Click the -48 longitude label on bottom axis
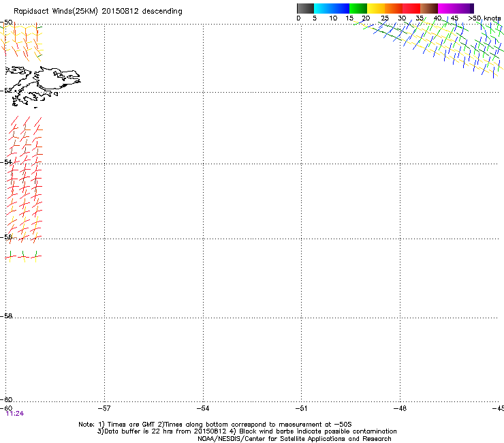This screenshot has width=504, height=443. pos(400,408)
